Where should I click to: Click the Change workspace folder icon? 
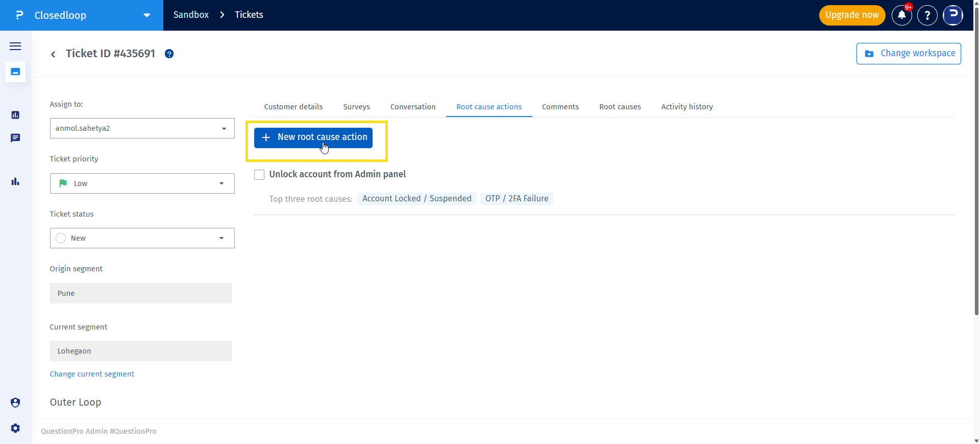pyautogui.click(x=869, y=54)
